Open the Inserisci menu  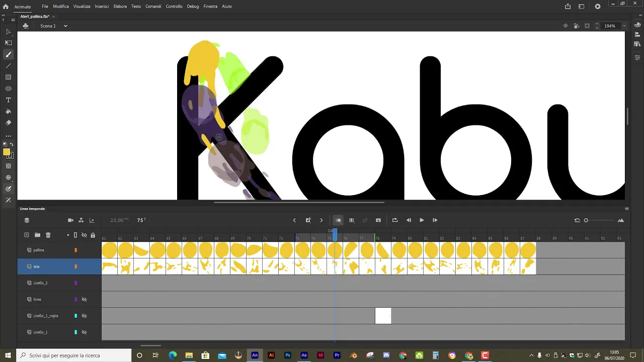coord(102,7)
